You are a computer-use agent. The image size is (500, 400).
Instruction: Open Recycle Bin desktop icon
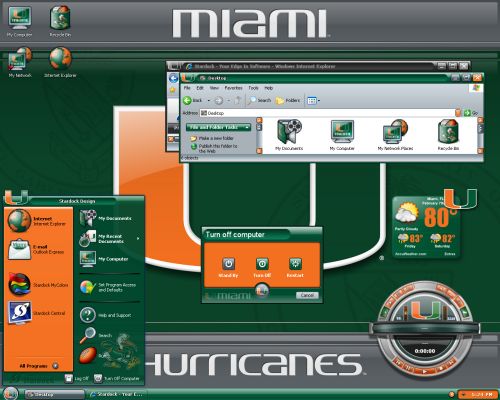[60, 21]
